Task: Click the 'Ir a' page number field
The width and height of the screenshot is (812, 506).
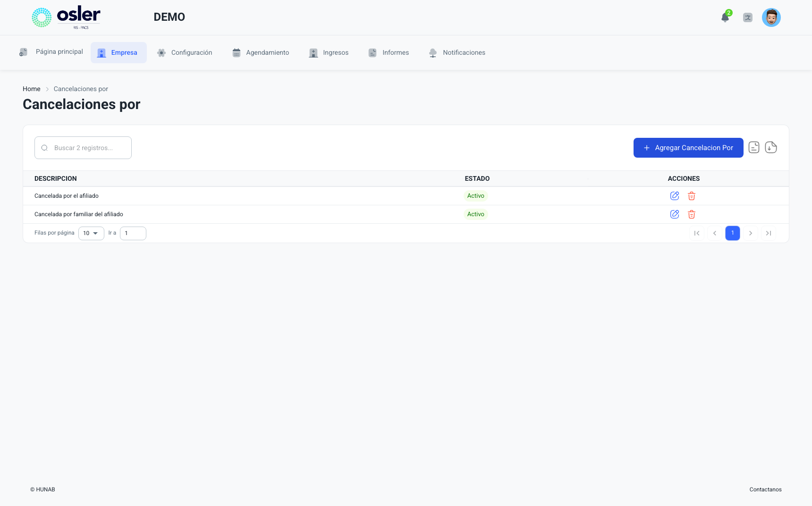Action: point(133,233)
